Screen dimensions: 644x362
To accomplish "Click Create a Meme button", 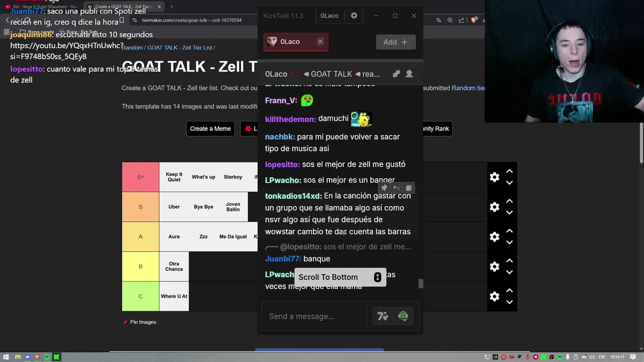I will coord(210,129).
